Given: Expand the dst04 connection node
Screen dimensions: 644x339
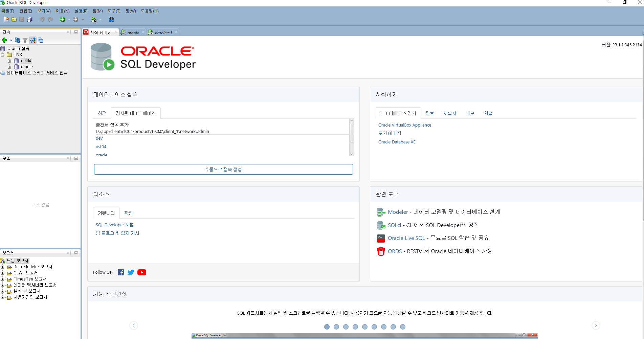Looking at the screenshot, I should click(9, 61).
